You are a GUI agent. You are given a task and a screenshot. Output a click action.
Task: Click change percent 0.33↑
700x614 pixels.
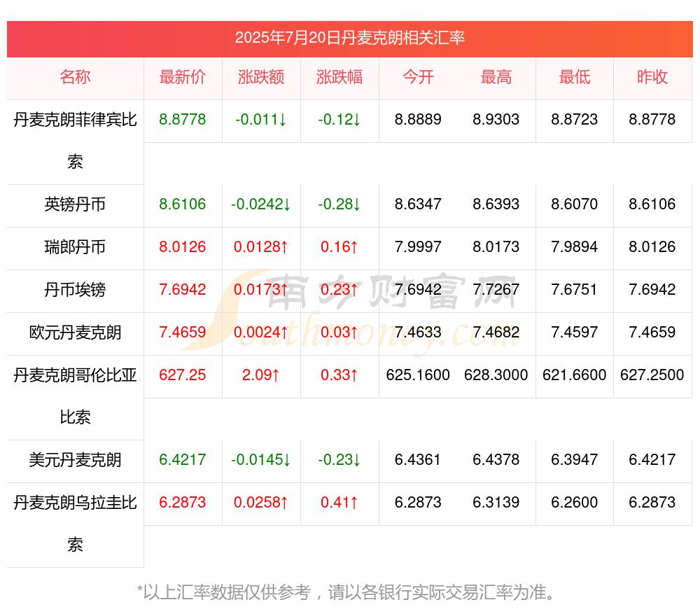tap(339, 375)
